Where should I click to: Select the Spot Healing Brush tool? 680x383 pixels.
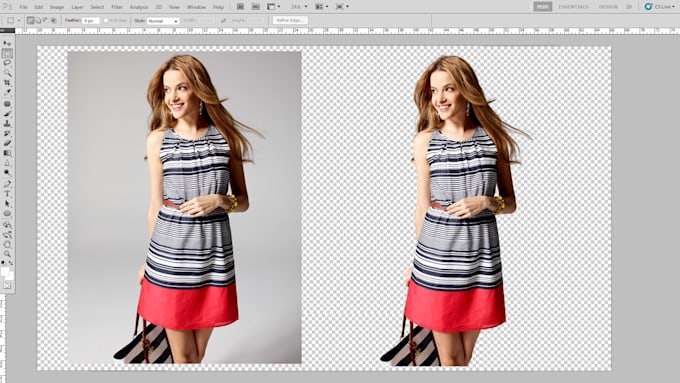point(7,104)
